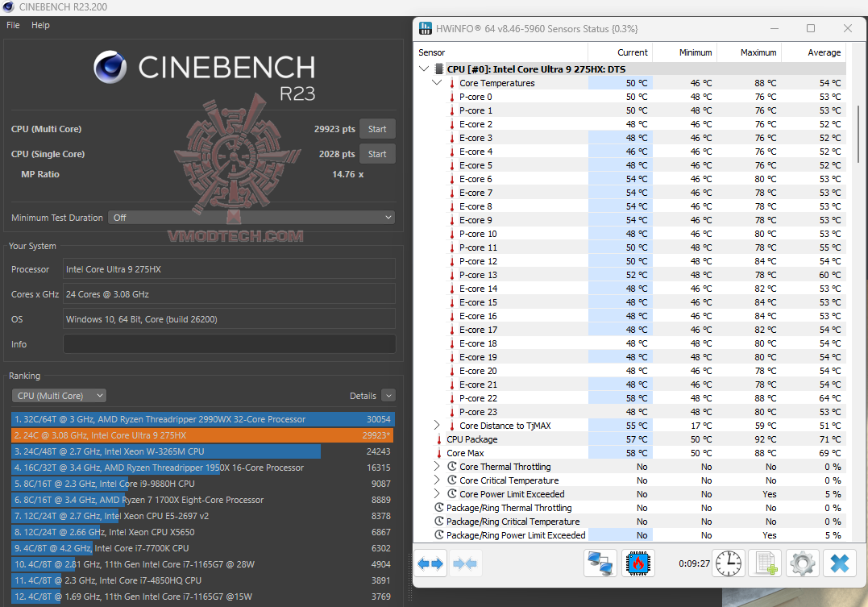Open Cinebench File menu
Screen dimensions: 868x607
13,25
